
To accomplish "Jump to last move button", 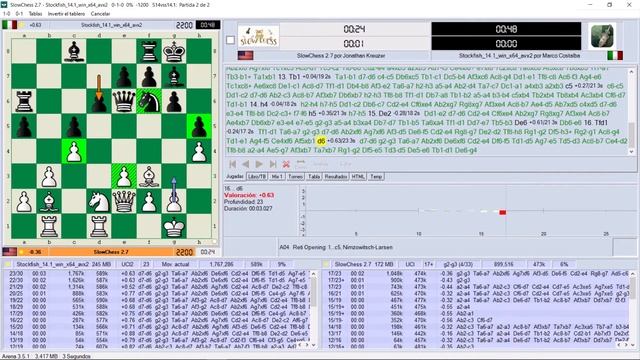I will click(273, 164).
